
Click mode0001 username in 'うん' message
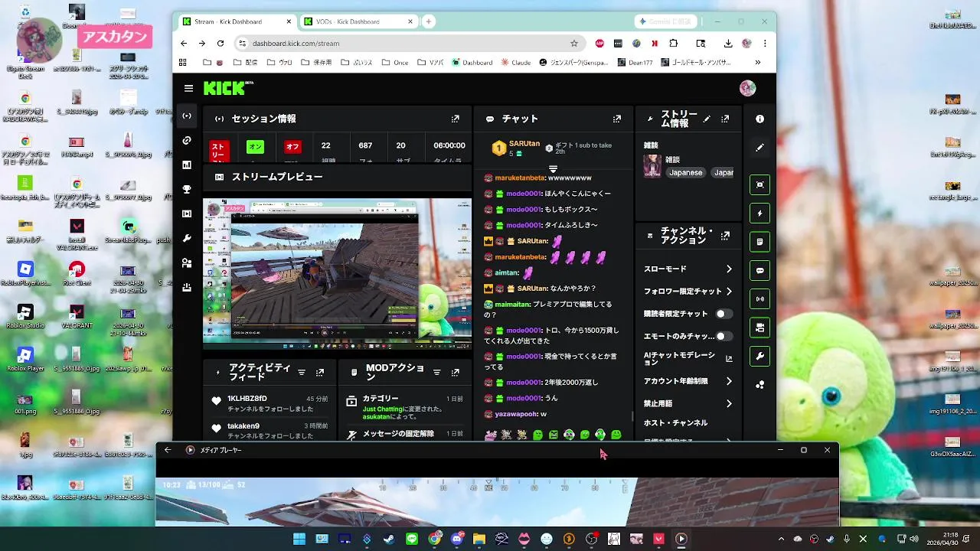tap(524, 398)
